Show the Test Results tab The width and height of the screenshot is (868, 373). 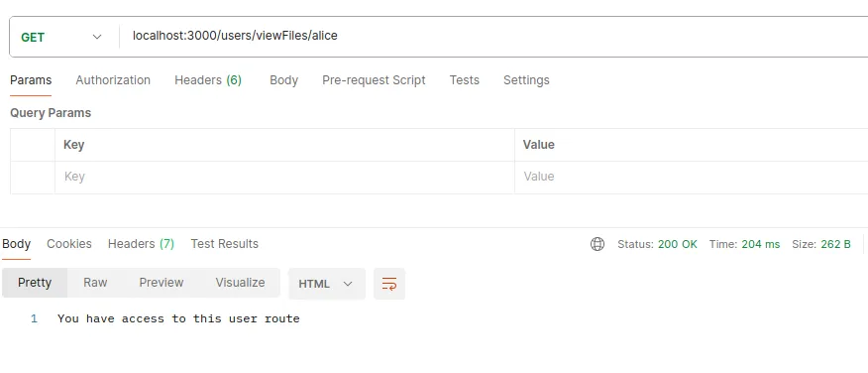[x=225, y=244]
